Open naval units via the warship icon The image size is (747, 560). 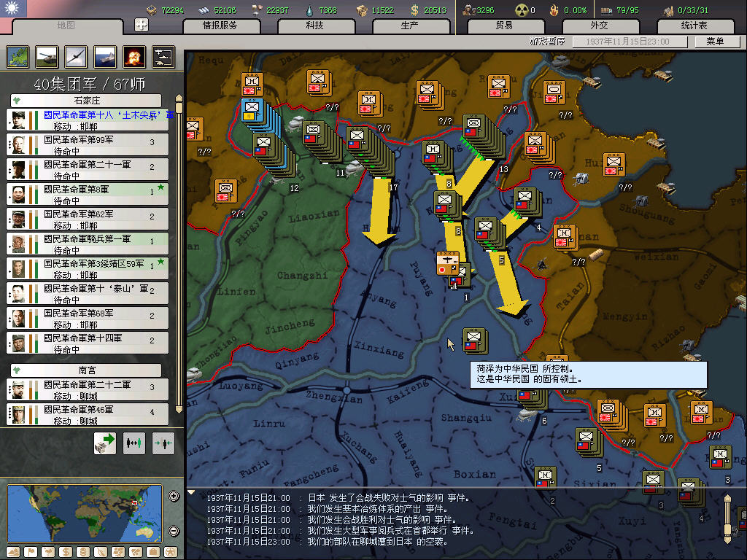point(104,57)
